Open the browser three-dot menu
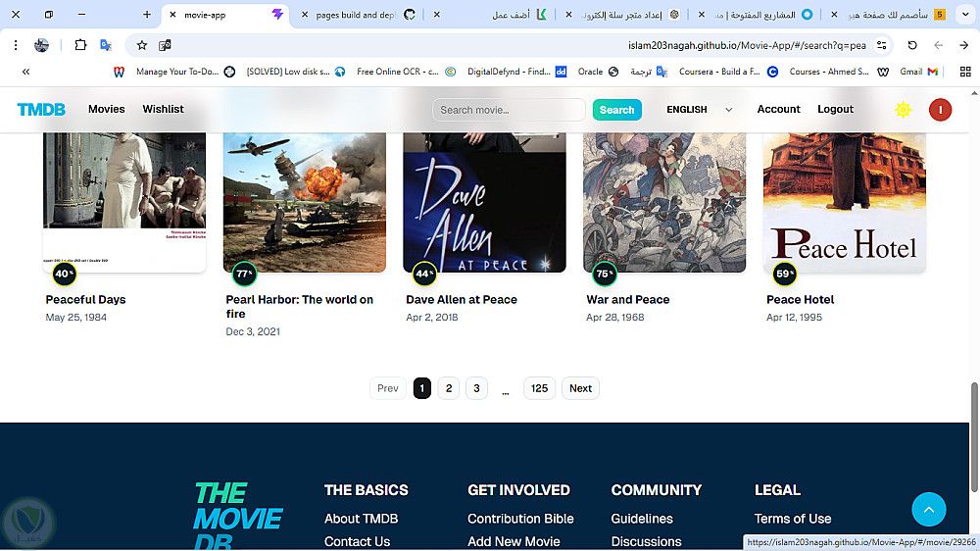 [16, 45]
